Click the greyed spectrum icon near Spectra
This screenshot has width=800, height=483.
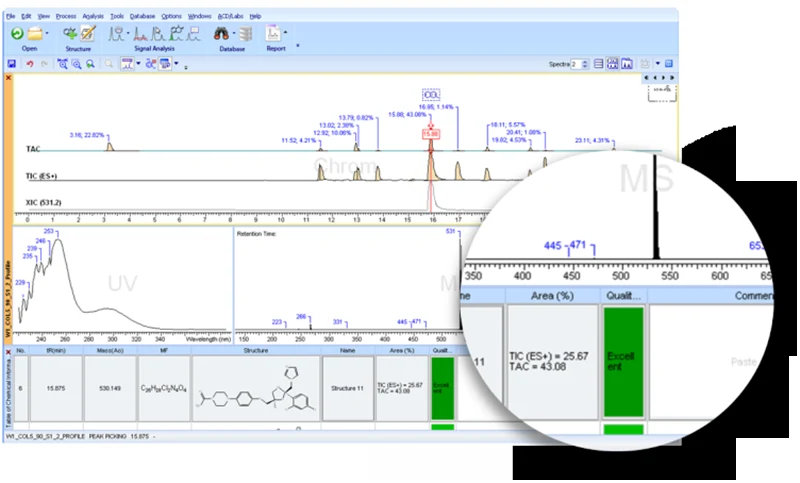[645, 64]
